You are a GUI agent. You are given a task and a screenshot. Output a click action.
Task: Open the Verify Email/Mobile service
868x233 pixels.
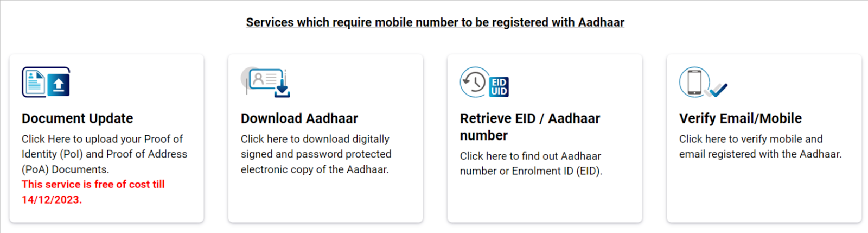741,118
